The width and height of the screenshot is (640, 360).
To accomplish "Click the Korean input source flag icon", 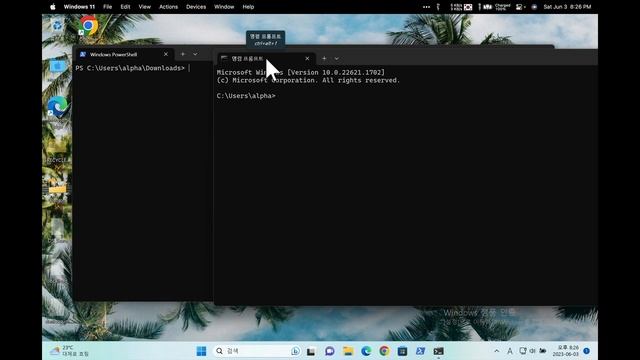I will click(x=468, y=7).
